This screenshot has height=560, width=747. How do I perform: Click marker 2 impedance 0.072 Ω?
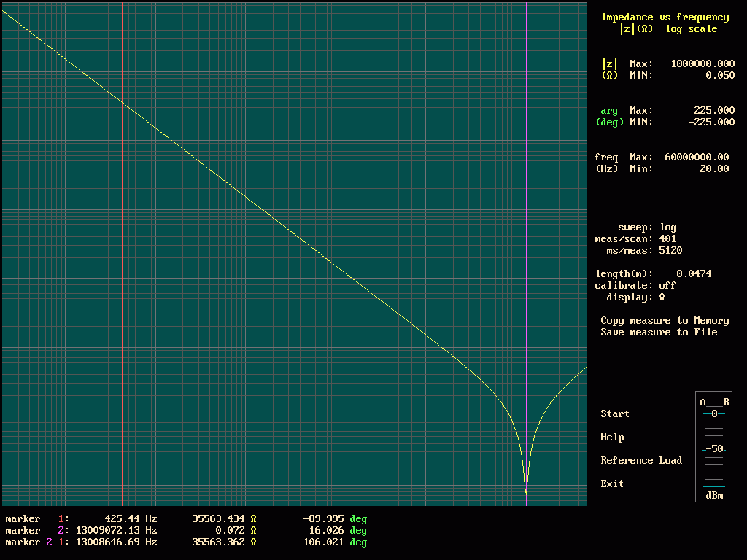coord(236,531)
